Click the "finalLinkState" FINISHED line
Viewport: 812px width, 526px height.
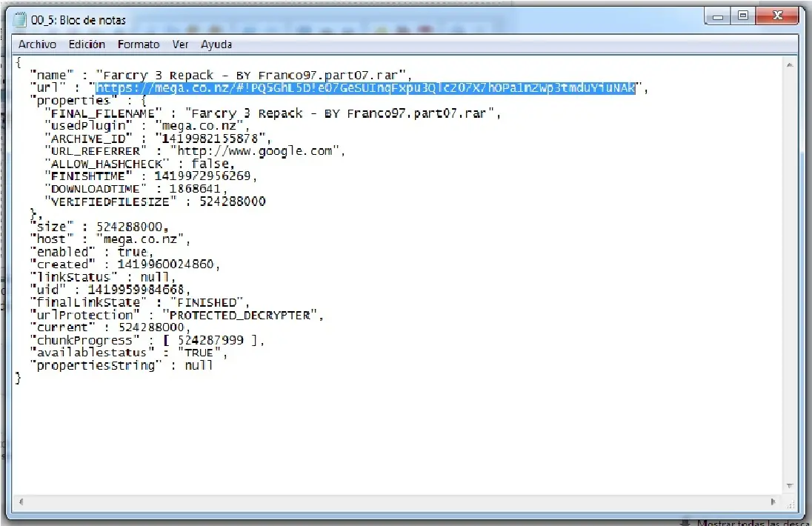pos(140,302)
